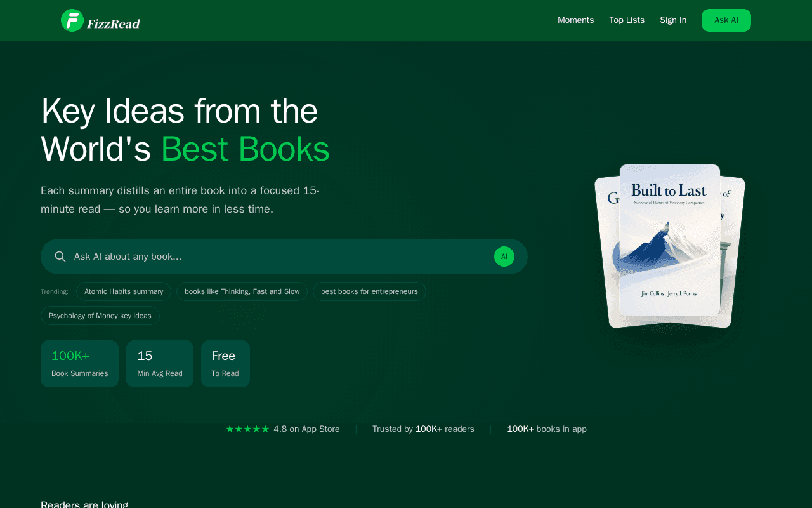Choose best books for entrepreneurs chip
The width and height of the screenshot is (812, 508).
[369, 291]
